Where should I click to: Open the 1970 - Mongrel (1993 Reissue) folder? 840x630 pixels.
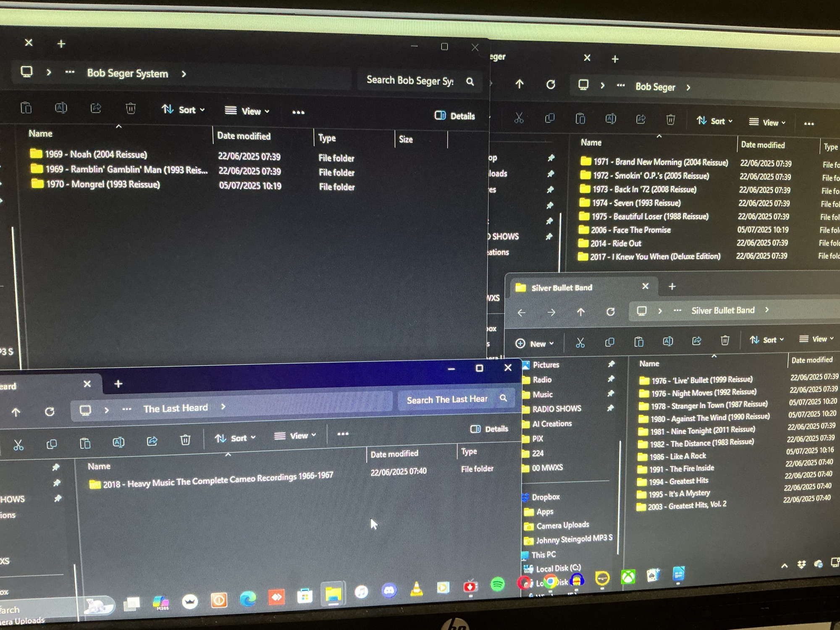[x=103, y=184]
